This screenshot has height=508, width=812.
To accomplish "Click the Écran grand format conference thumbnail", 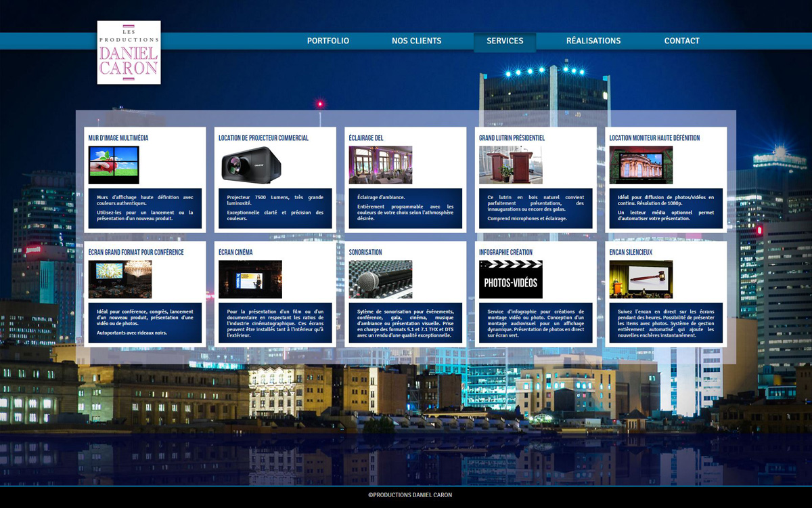I will [120, 279].
